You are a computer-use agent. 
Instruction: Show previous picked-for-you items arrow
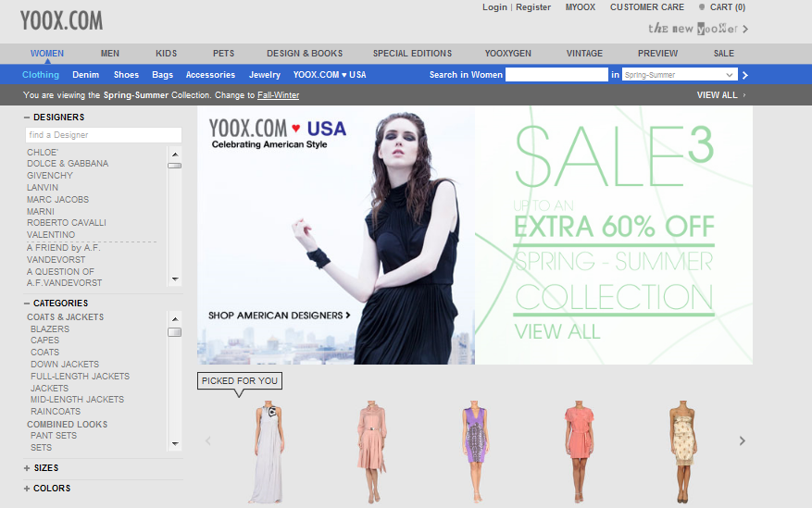pos(208,440)
